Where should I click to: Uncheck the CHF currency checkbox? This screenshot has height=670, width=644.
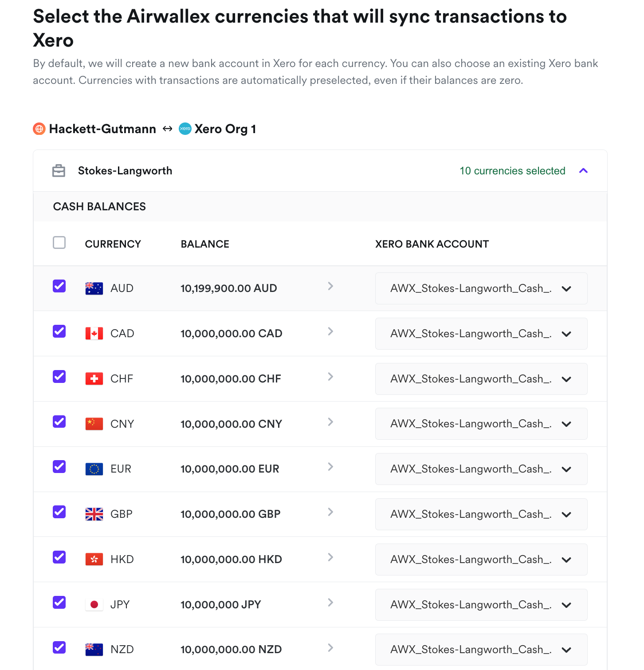[x=59, y=377]
